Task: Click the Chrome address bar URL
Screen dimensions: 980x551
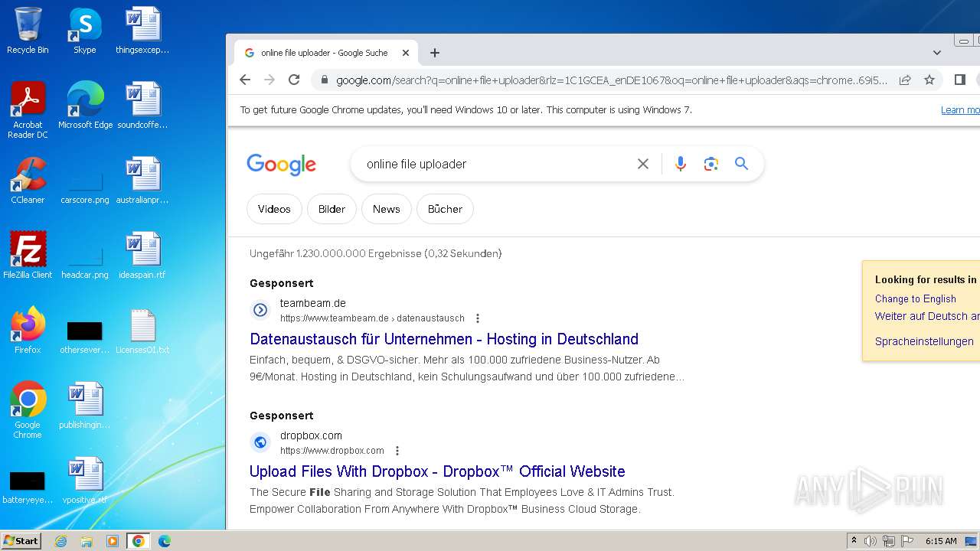Action: click(x=612, y=80)
